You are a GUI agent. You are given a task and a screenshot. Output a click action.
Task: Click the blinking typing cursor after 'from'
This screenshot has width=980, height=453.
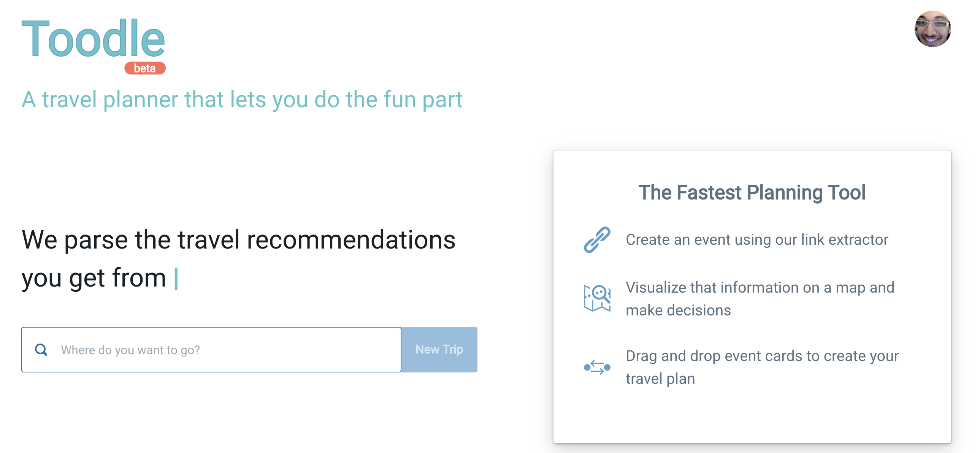pyautogui.click(x=176, y=279)
